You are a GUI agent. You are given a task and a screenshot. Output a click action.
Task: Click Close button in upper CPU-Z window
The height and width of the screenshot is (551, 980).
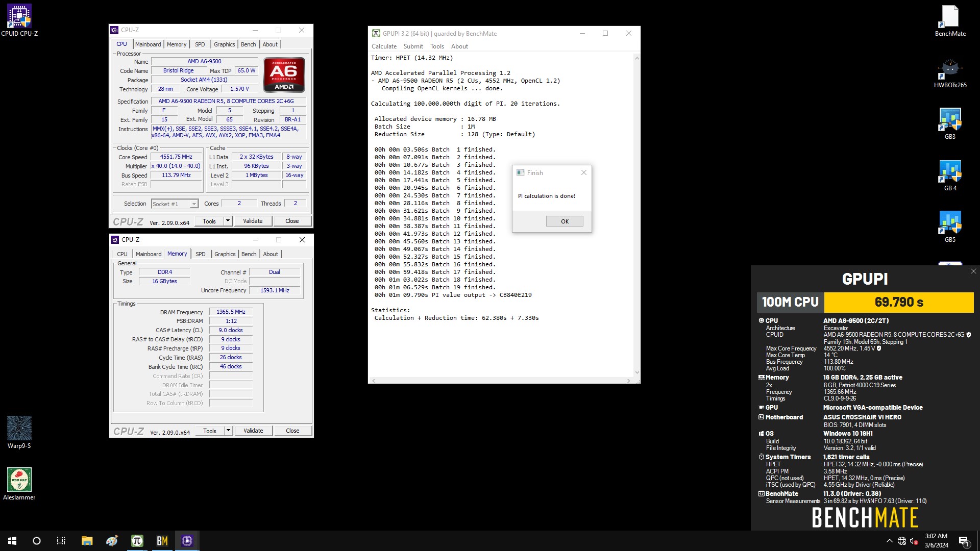[292, 221]
